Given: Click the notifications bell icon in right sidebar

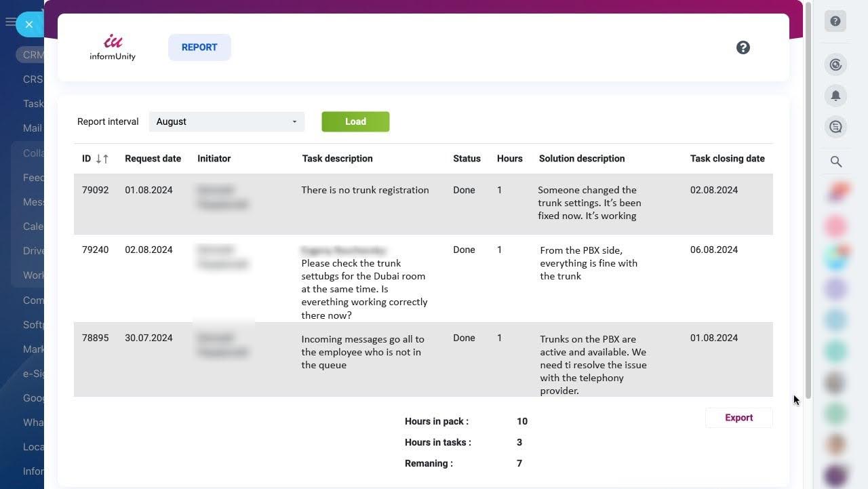Looking at the screenshot, I should point(835,96).
